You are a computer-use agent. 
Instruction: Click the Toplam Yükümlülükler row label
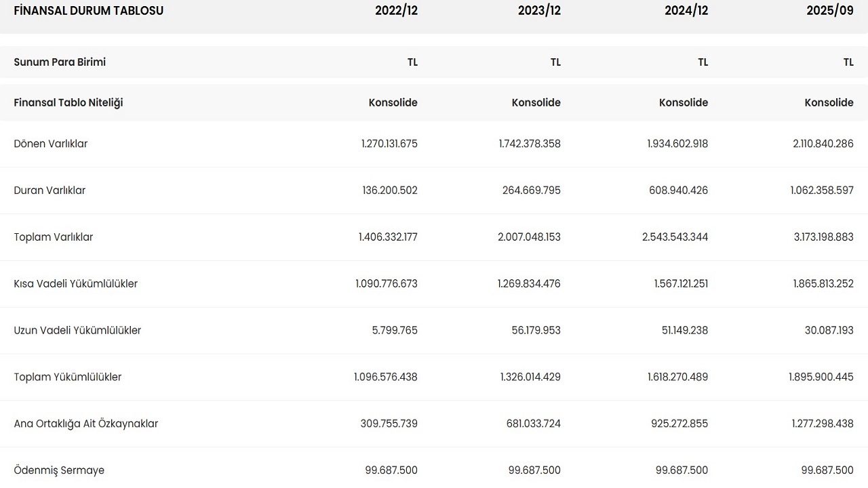(68, 378)
